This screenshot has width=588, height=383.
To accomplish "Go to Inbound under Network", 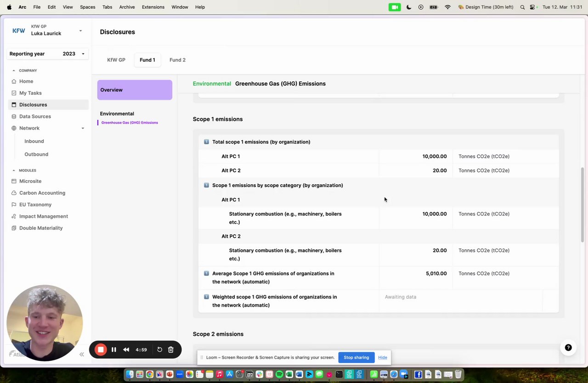I will pyautogui.click(x=34, y=141).
